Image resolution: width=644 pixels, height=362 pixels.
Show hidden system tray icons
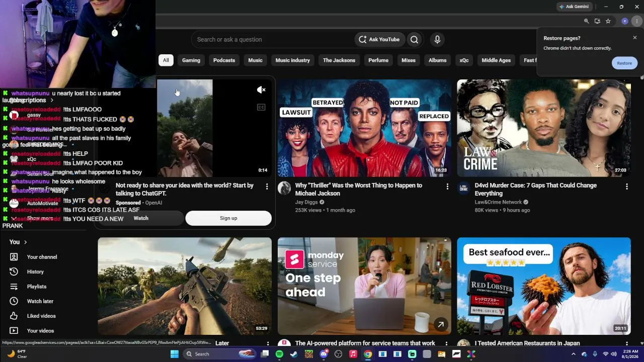pos(573,354)
